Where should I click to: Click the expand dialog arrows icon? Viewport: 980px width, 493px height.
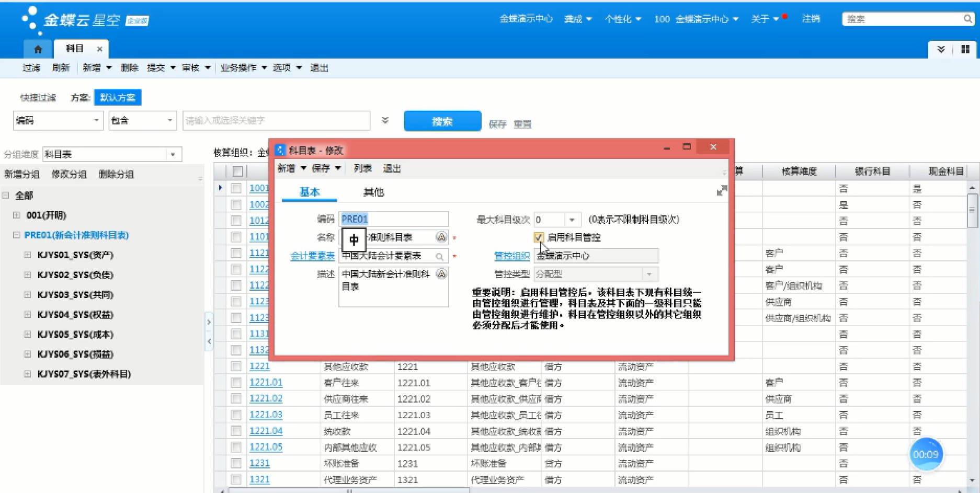722,191
